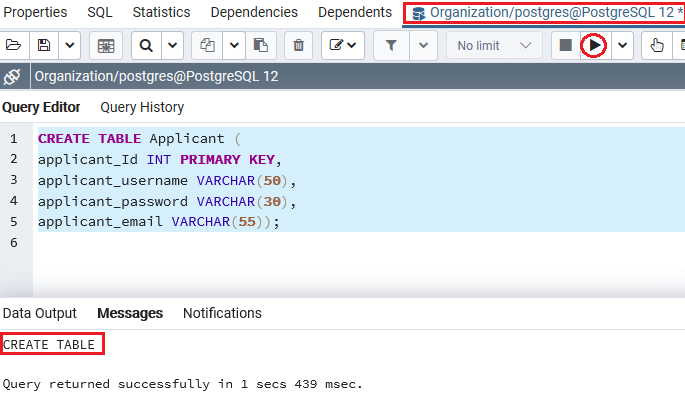Image resolution: width=685 pixels, height=401 pixels.
Task: Click the Delete trash icon
Action: 298,45
